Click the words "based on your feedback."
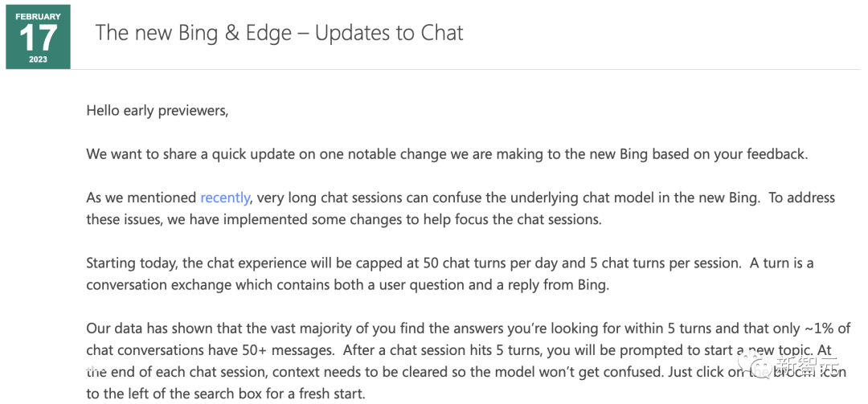Screen dimensions: 868x404 coord(731,154)
